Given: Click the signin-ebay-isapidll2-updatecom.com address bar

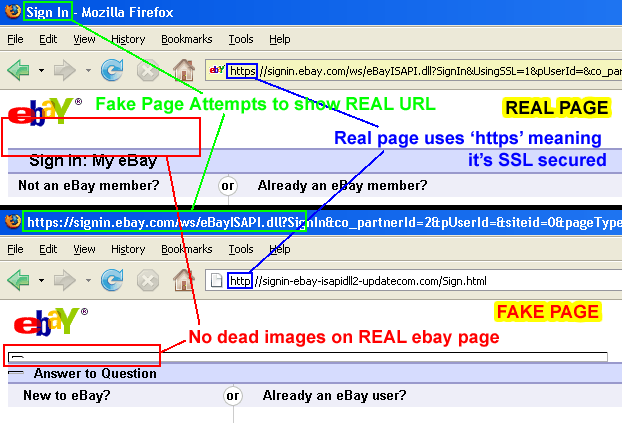Looking at the screenshot, I should (413, 281).
